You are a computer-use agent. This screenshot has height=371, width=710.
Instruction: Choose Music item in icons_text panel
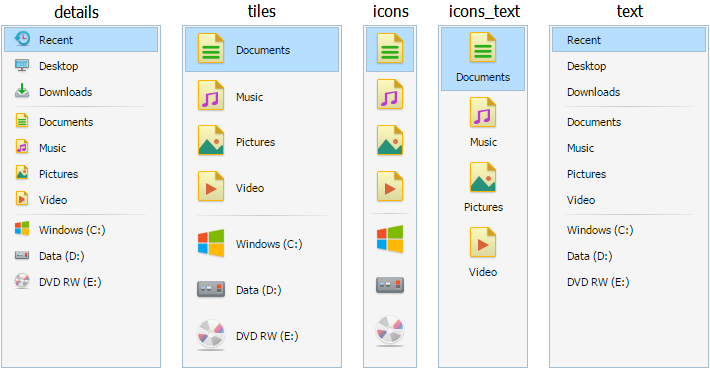pos(483,122)
